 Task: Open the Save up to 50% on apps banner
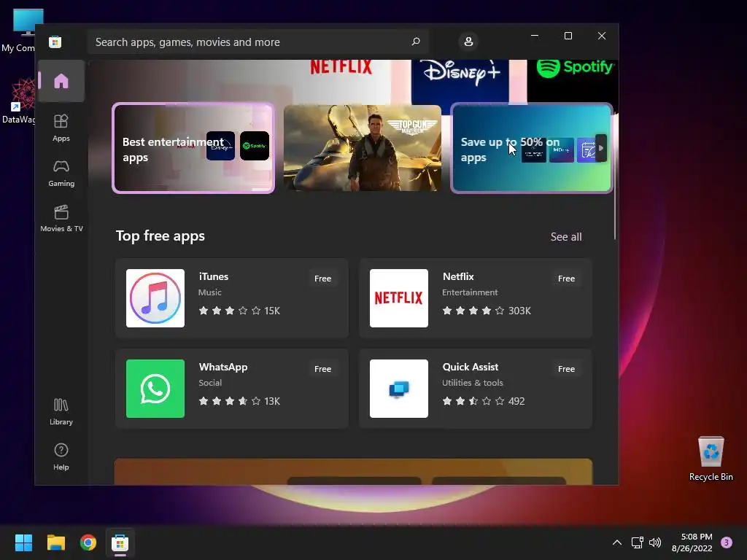[531, 148]
